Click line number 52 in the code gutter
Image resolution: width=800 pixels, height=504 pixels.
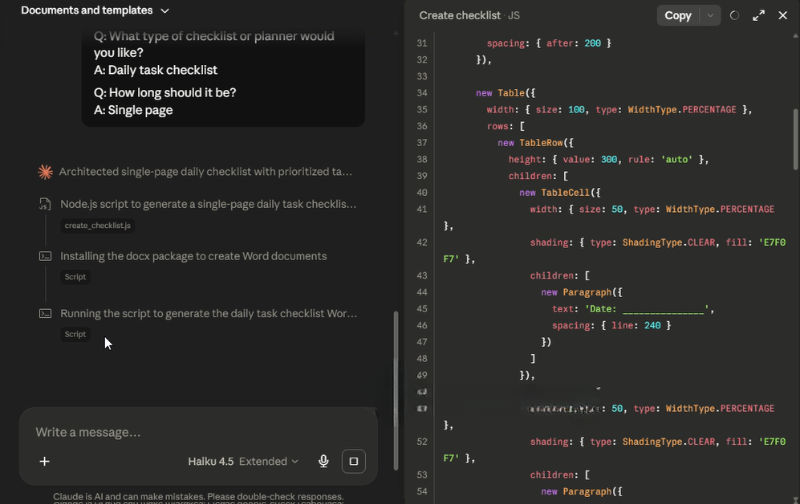(422, 442)
